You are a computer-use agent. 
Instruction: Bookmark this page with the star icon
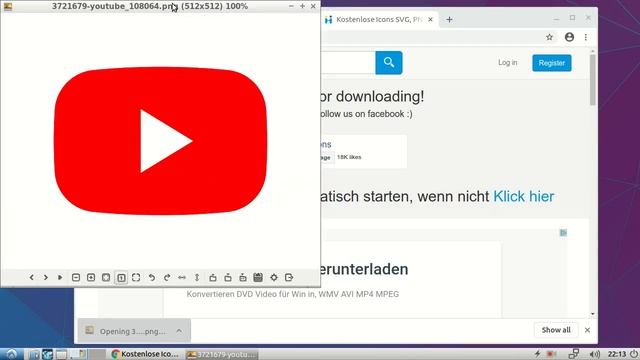[x=549, y=37]
